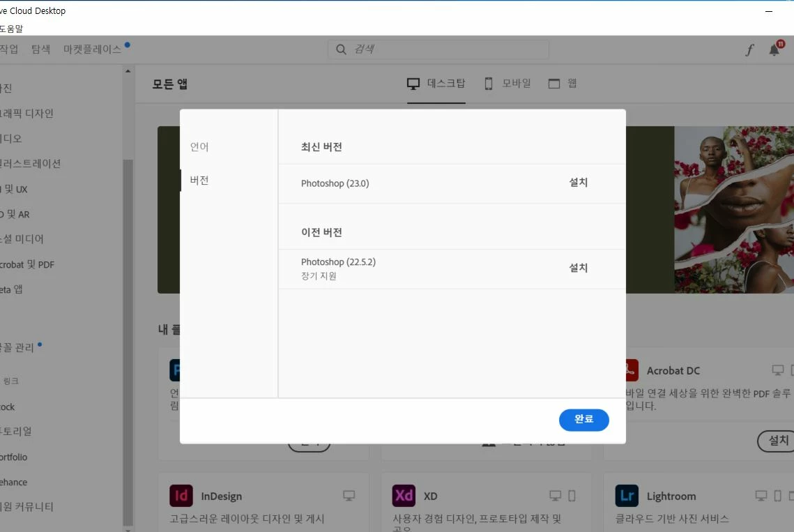Click the desktop monitor icon in tabs
Image resolution: width=794 pixels, height=532 pixels.
click(413, 84)
